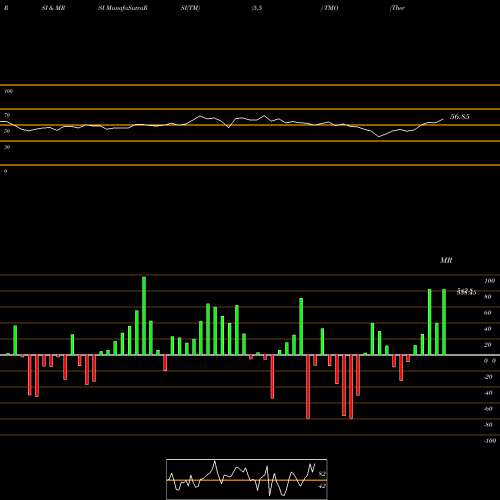Click the last green bar on the right

point(444,322)
